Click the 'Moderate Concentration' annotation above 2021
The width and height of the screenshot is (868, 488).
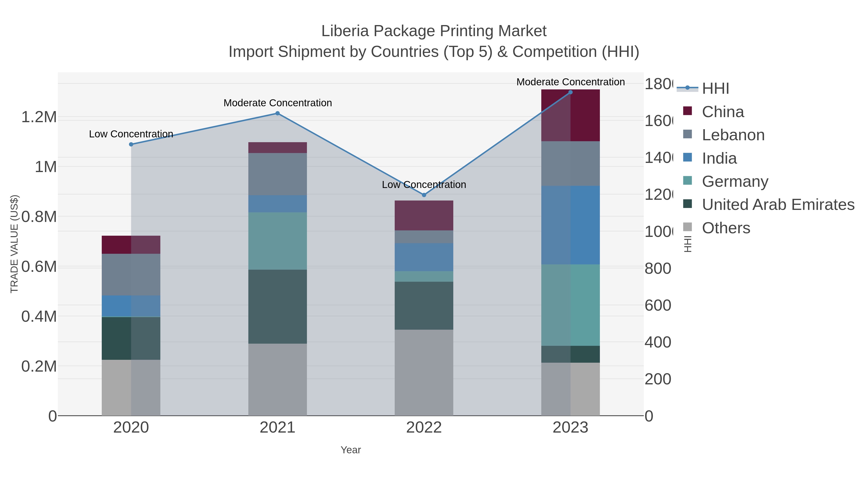[x=278, y=103]
